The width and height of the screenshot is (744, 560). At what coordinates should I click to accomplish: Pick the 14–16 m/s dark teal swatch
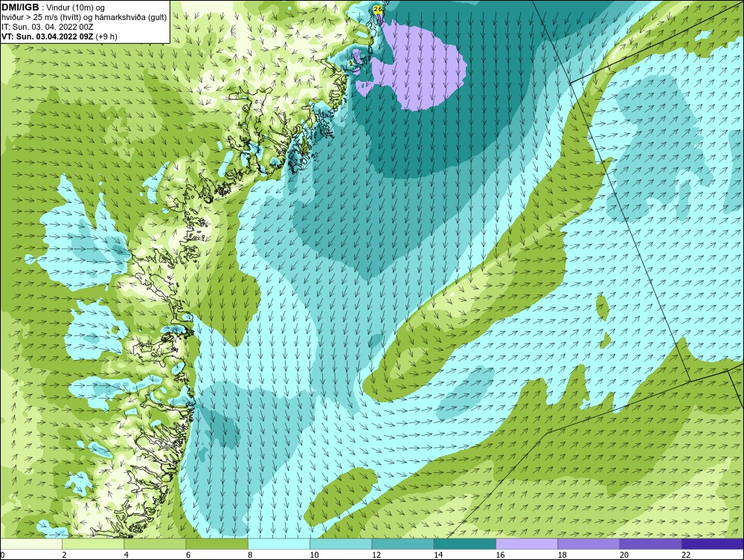point(464,544)
